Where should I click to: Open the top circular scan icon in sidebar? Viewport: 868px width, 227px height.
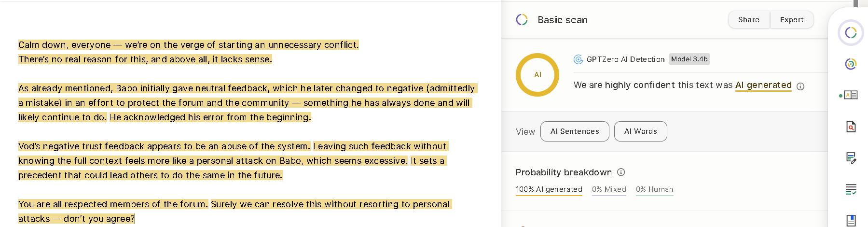(x=851, y=33)
